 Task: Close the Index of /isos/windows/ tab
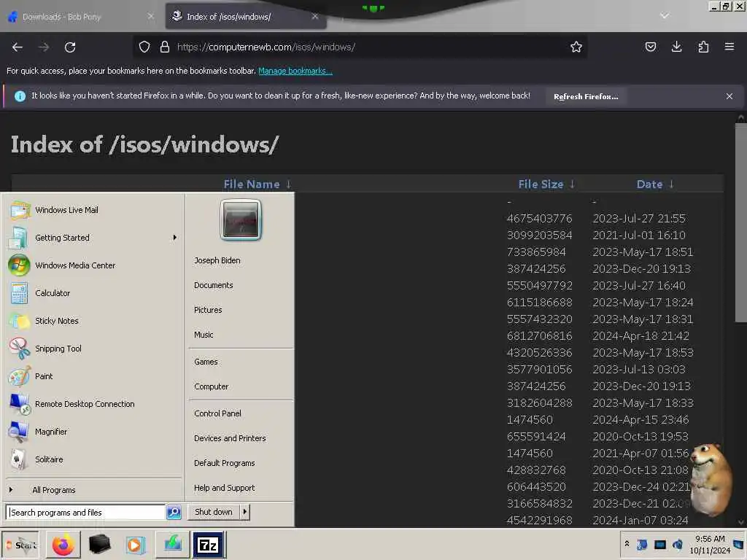pos(315,16)
